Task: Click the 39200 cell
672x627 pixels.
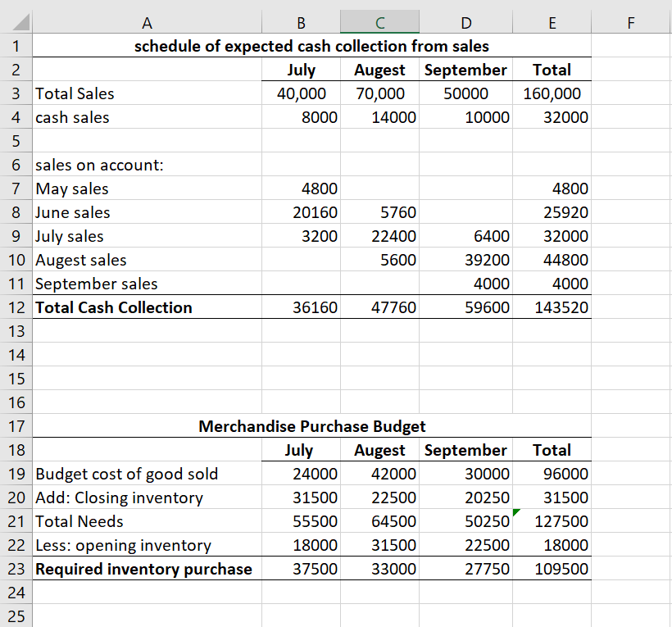Action: click(x=465, y=260)
